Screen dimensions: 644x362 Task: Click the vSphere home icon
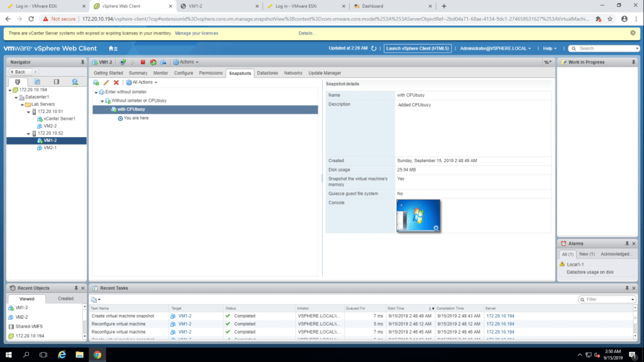(112, 48)
